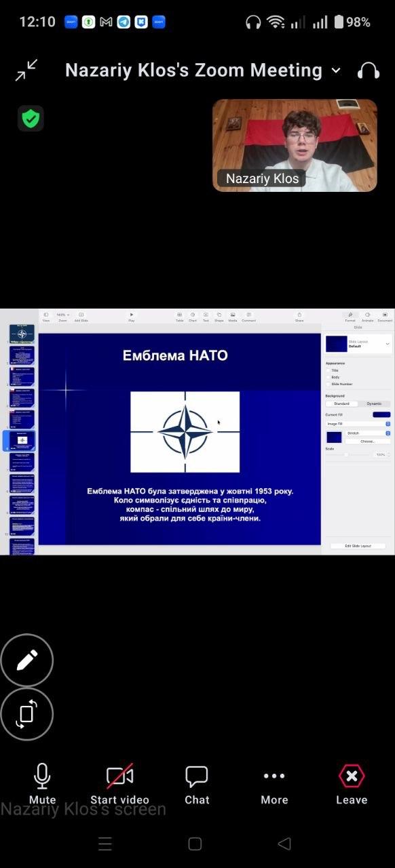
Task: Tap the rotate screen button
Action: [26, 713]
